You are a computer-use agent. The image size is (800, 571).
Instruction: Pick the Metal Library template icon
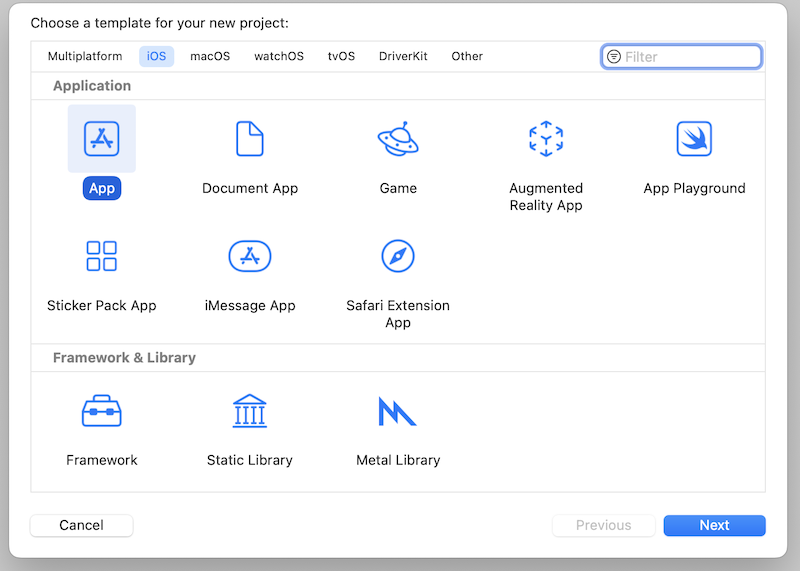[398, 411]
